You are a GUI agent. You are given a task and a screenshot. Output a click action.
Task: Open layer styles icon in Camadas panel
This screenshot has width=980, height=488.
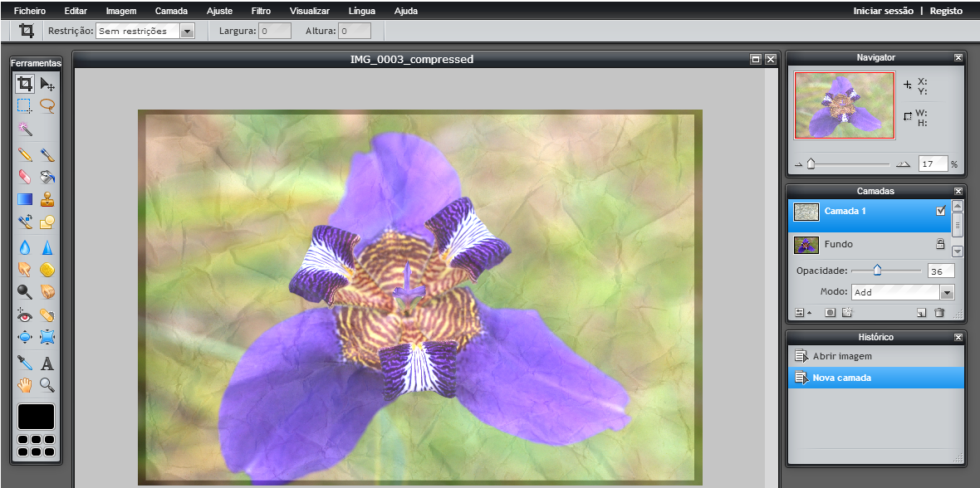847,312
